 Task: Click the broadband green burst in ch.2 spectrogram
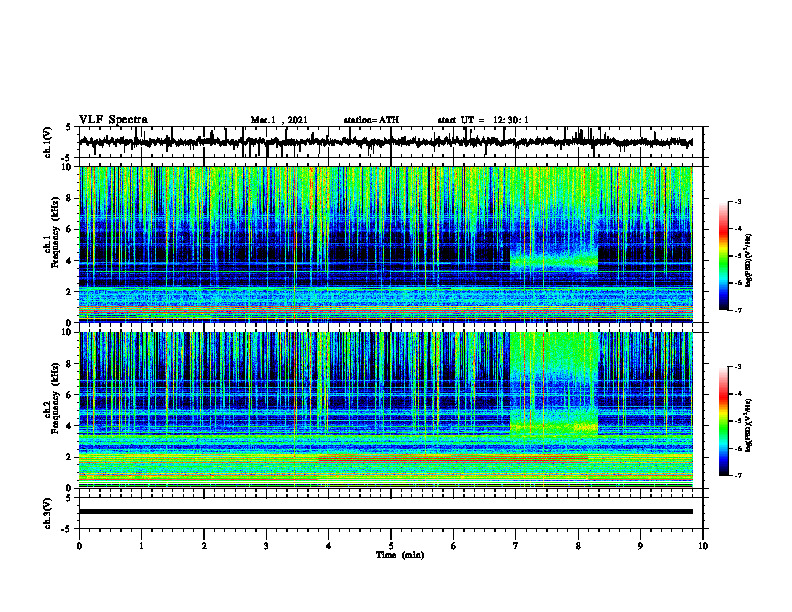coord(554,384)
